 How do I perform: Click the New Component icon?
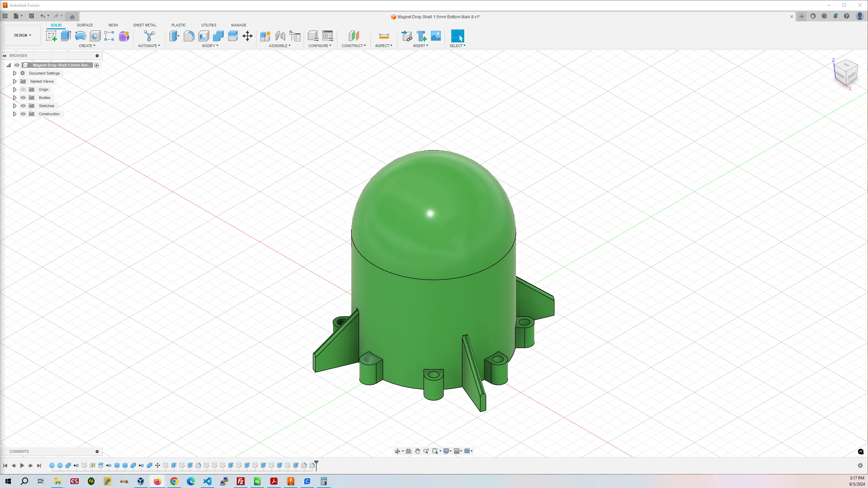(x=265, y=36)
